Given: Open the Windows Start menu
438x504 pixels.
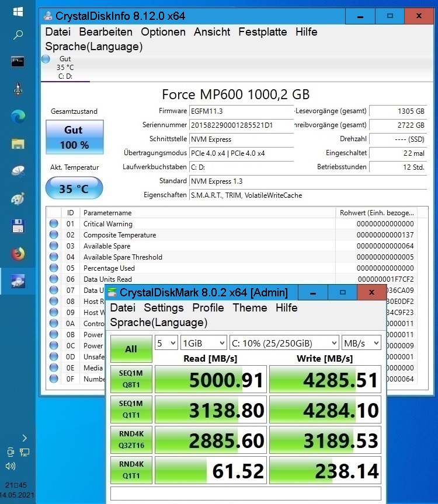Looking at the screenshot, I should click(x=18, y=12).
